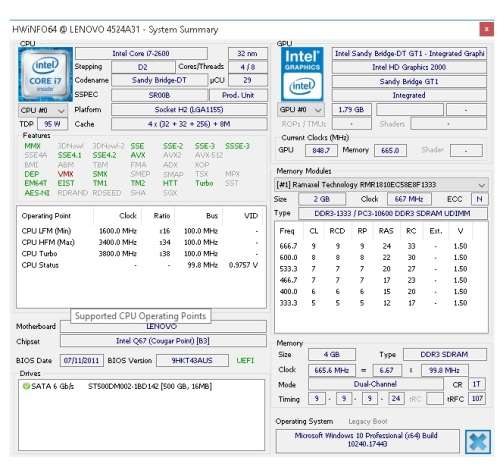Click the green SATA drive status icon
The width and height of the screenshot is (500, 470).
26,386
